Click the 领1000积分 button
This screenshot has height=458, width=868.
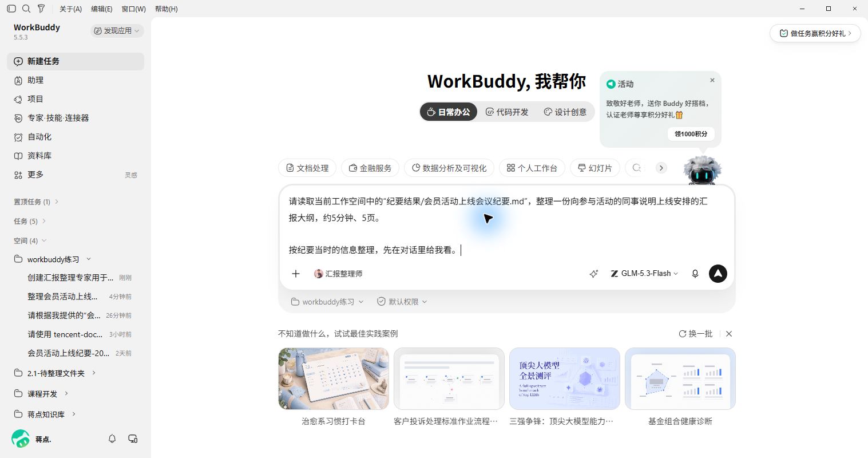point(691,134)
